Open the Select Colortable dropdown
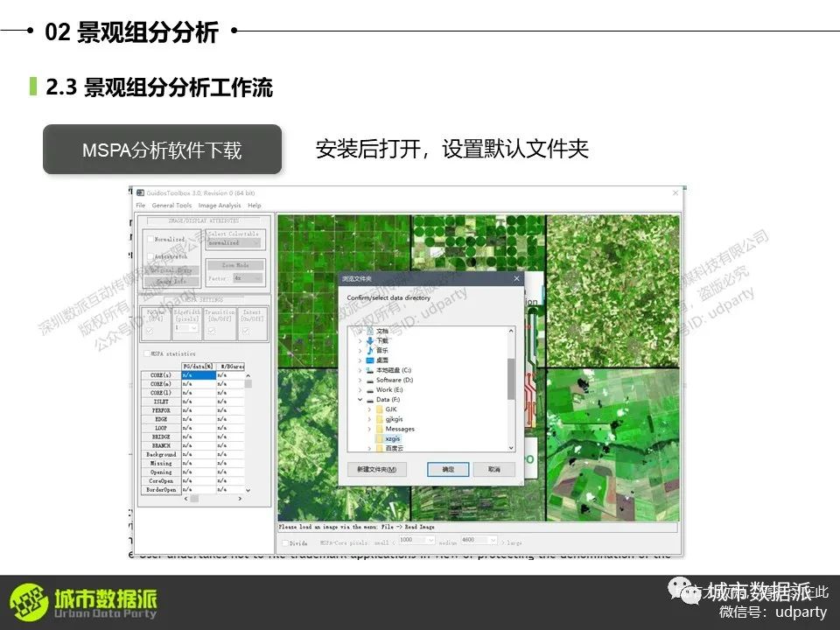This screenshot has width=840, height=630. pyautogui.click(x=235, y=243)
